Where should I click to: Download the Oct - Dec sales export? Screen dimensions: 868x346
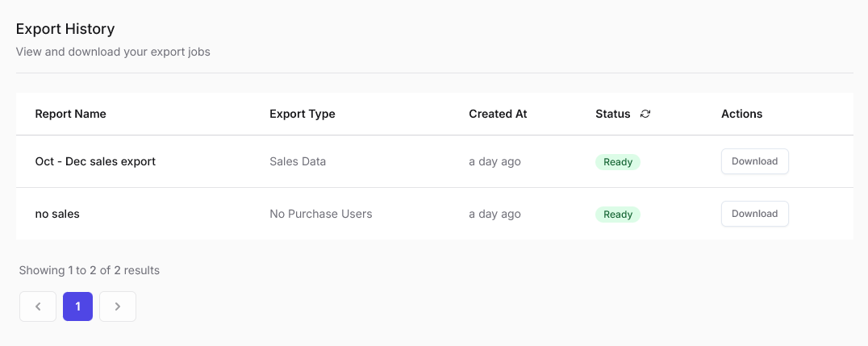(754, 161)
